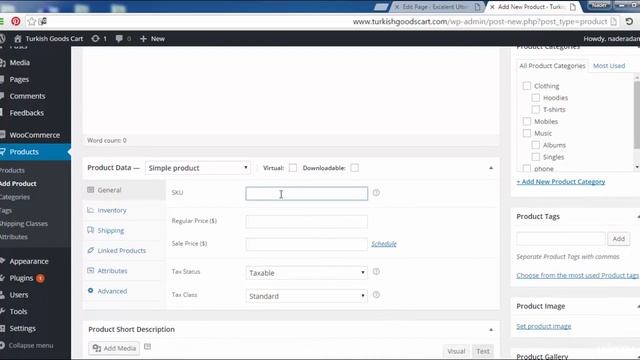Select the Advanced product data tab
Viewport: 640px width, 360px height.
pos(124,291)
